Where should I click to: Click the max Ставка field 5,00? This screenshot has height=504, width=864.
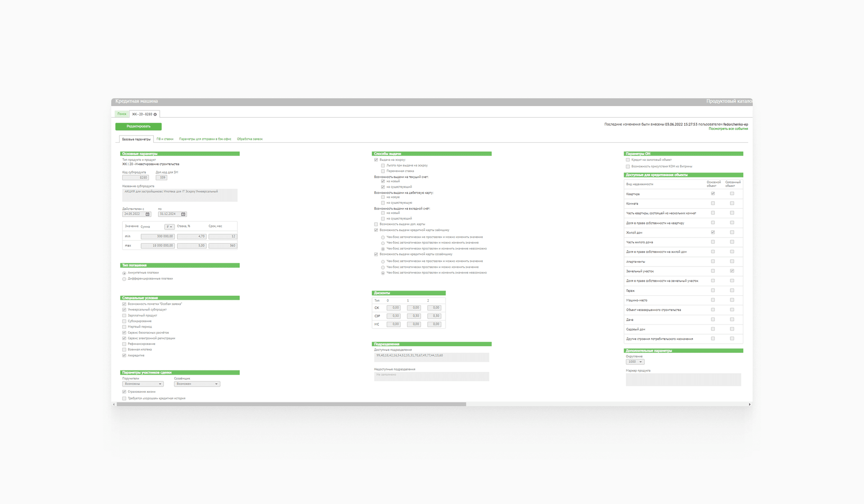coord(192,246)
